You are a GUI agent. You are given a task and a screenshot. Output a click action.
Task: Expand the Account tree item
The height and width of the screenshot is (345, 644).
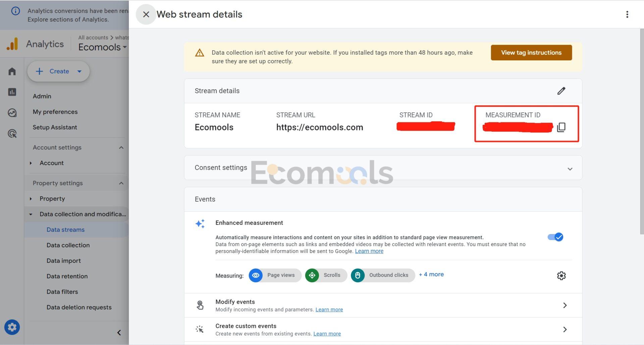pos(31,163)
